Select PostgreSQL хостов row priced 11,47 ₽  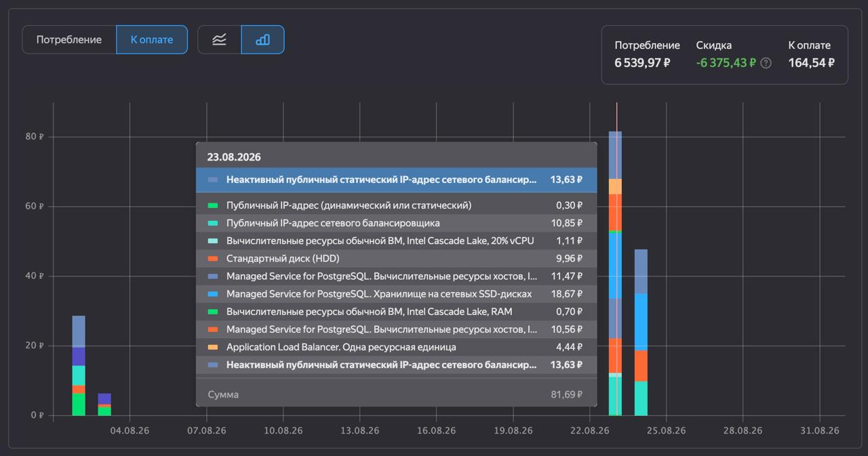tap(397, 276)
